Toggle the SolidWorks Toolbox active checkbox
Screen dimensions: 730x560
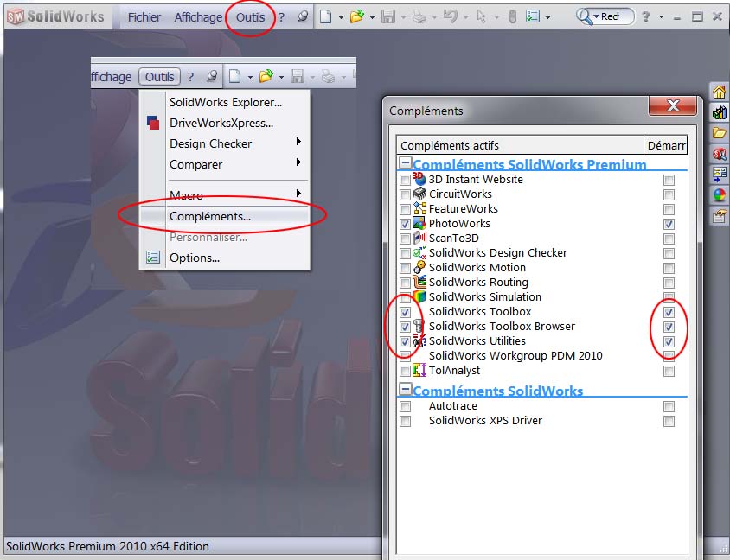click(405, 312)
